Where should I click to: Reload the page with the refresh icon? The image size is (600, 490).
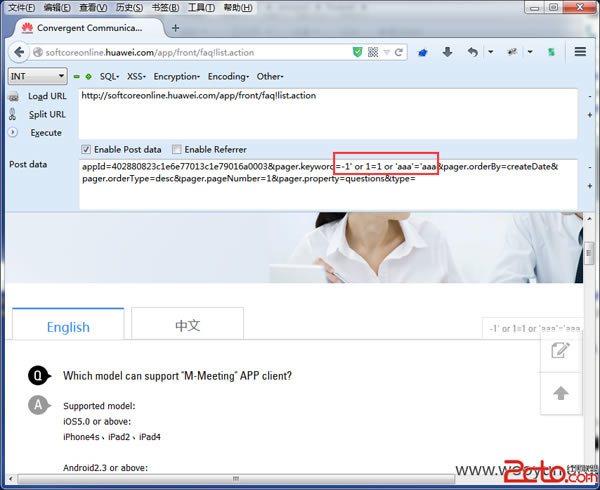click(398, 52)
